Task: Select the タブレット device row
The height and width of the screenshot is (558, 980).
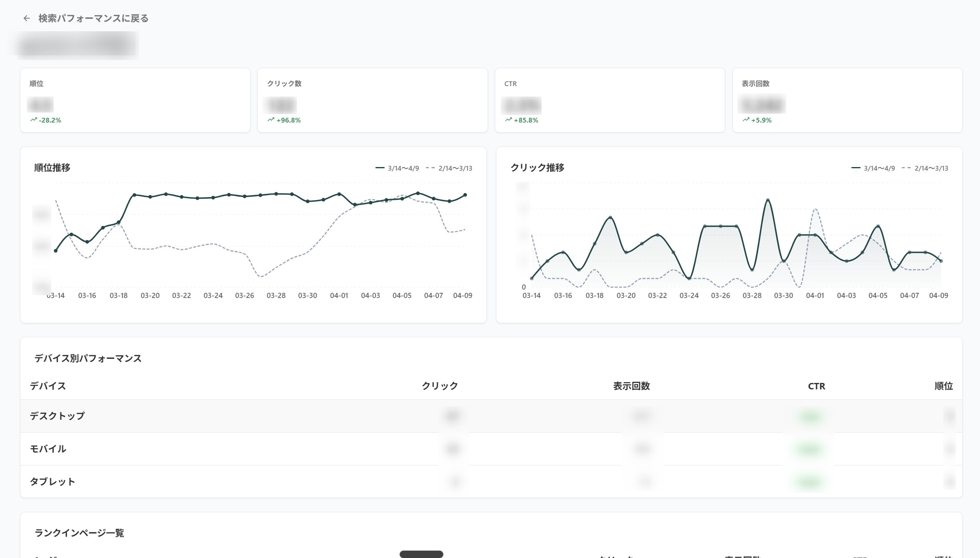Action: point(52,481)
